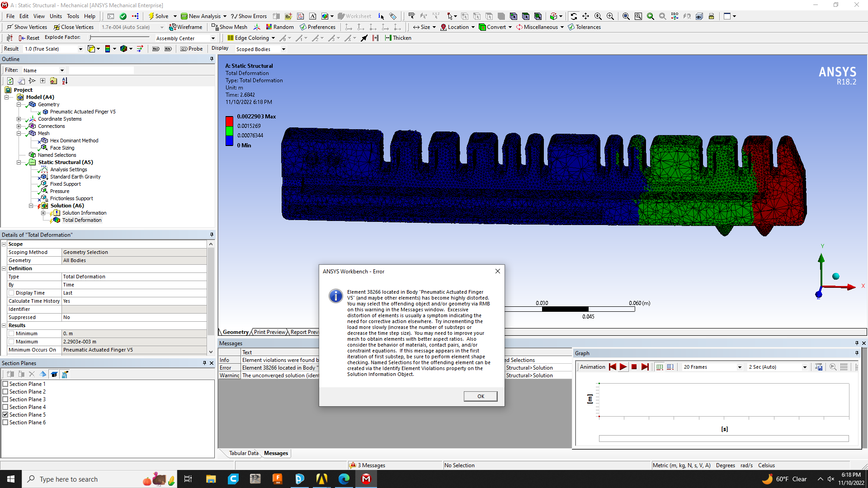Uncheck Section Plane 5
The width and height of the screenshot is (868, 488).
pyautogui.click(x=5, y=415)
